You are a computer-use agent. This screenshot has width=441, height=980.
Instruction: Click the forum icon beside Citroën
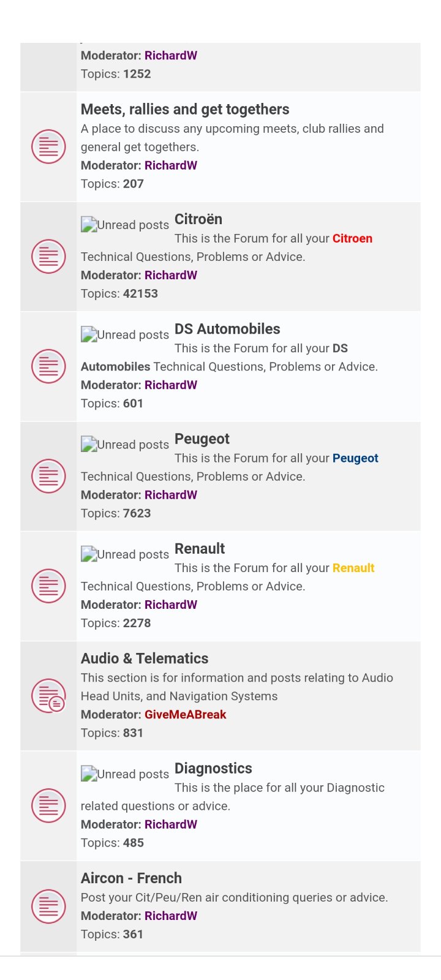pyautogui.click(x=48, y=257)
